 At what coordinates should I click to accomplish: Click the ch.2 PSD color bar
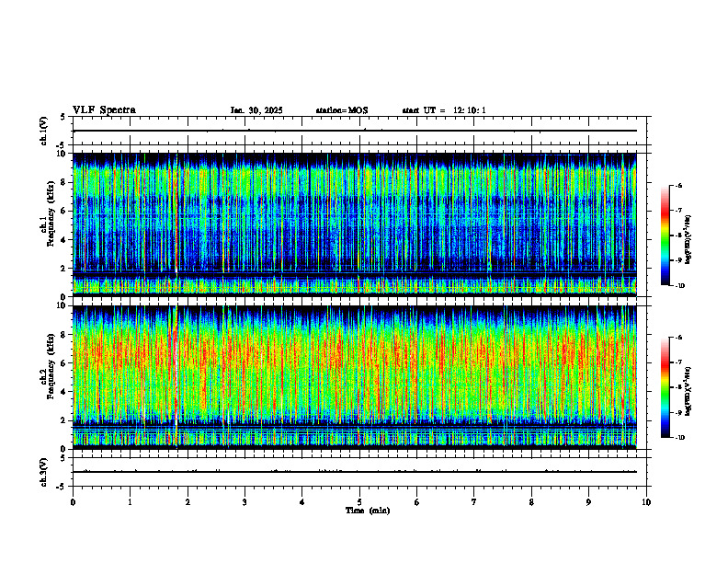tap(665, 387)
